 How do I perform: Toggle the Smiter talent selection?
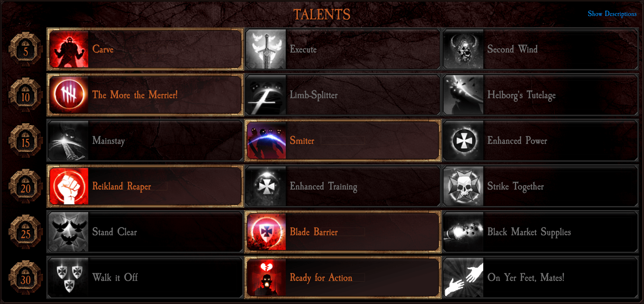tap(343, 140)
